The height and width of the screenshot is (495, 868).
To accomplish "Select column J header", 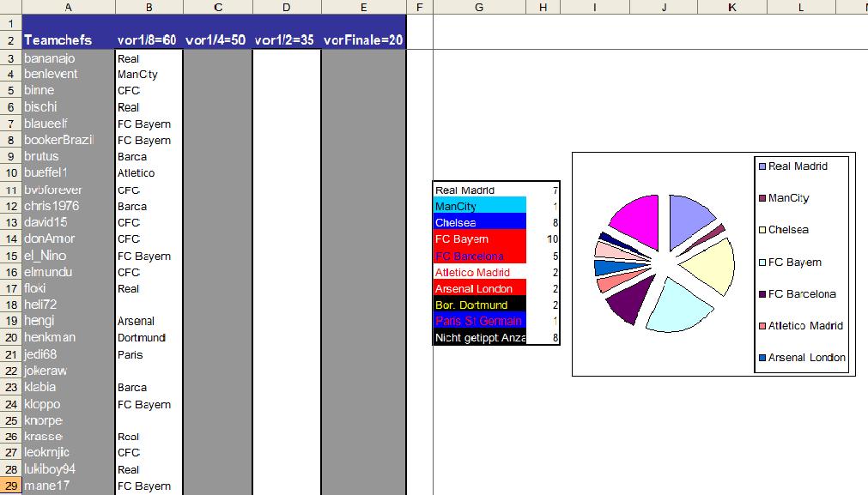I will [664, 7].
